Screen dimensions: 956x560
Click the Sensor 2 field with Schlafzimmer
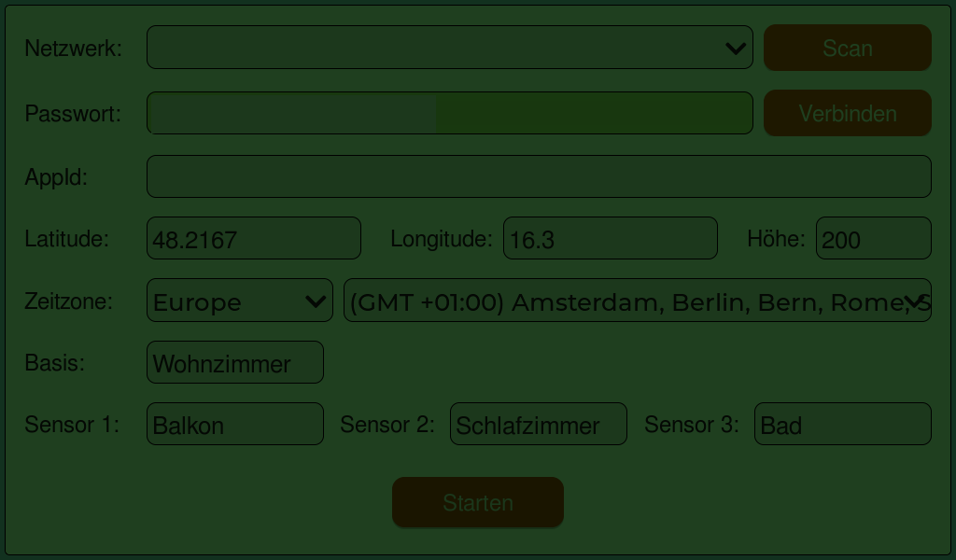[539, 424]
